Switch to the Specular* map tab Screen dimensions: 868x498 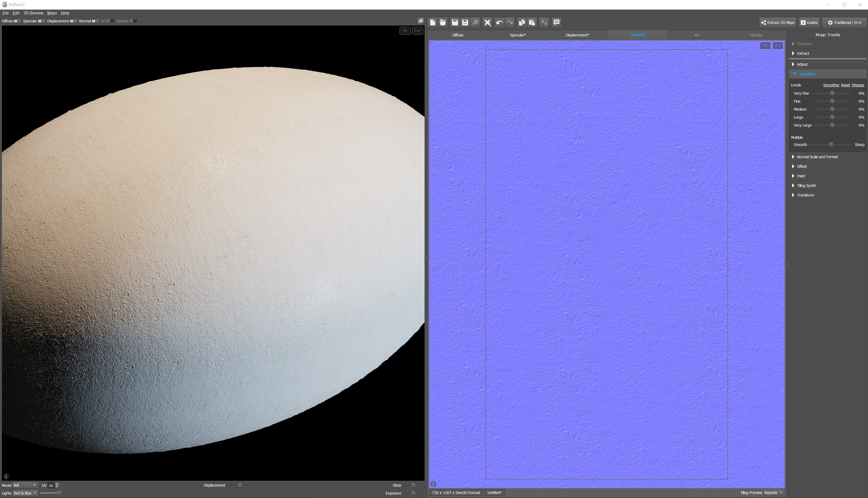tap(518, 35)
